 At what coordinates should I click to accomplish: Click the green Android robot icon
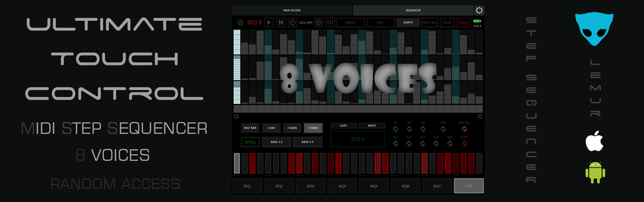(595, 172)
